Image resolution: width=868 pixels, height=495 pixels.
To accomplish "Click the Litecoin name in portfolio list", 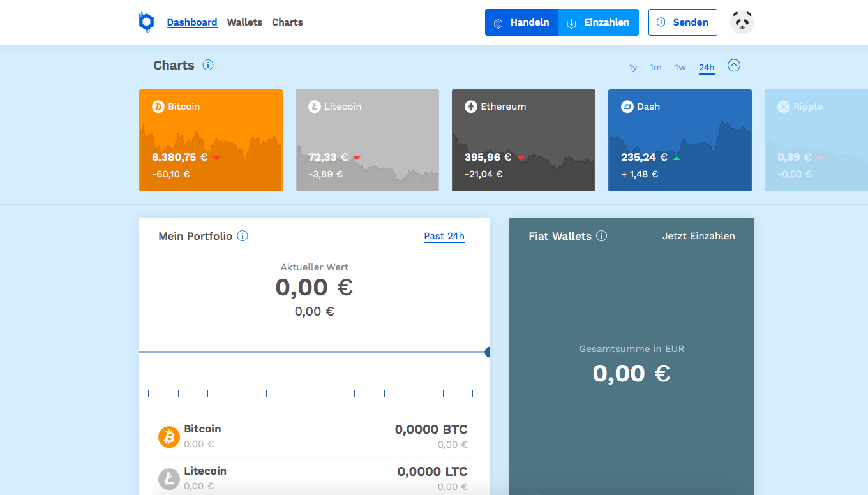I will [205, 471].
